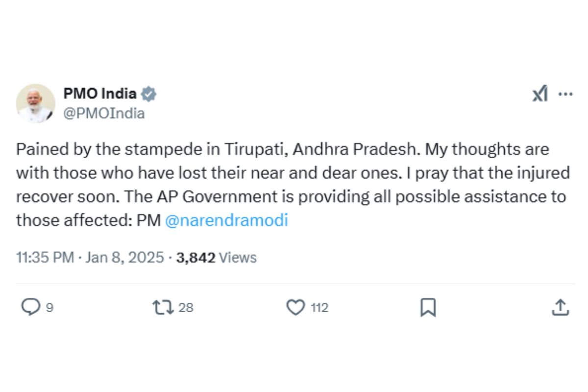Open the three-dot more options menu

pyautogui.click(x=565, y=94)
